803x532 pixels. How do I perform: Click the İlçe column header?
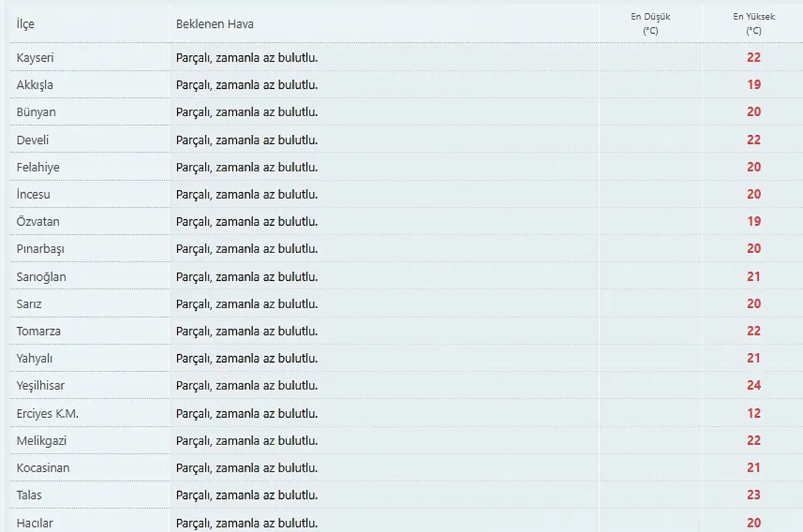coord(26,24)
